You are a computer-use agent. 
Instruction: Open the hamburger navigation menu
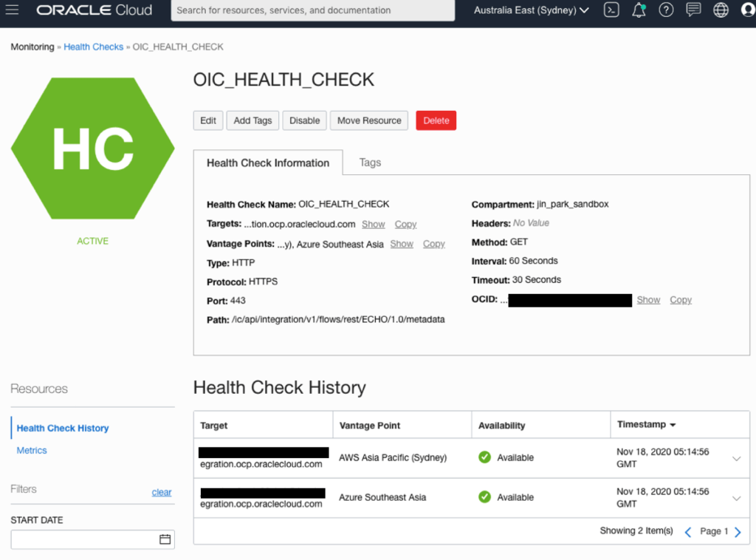point(13,10)
